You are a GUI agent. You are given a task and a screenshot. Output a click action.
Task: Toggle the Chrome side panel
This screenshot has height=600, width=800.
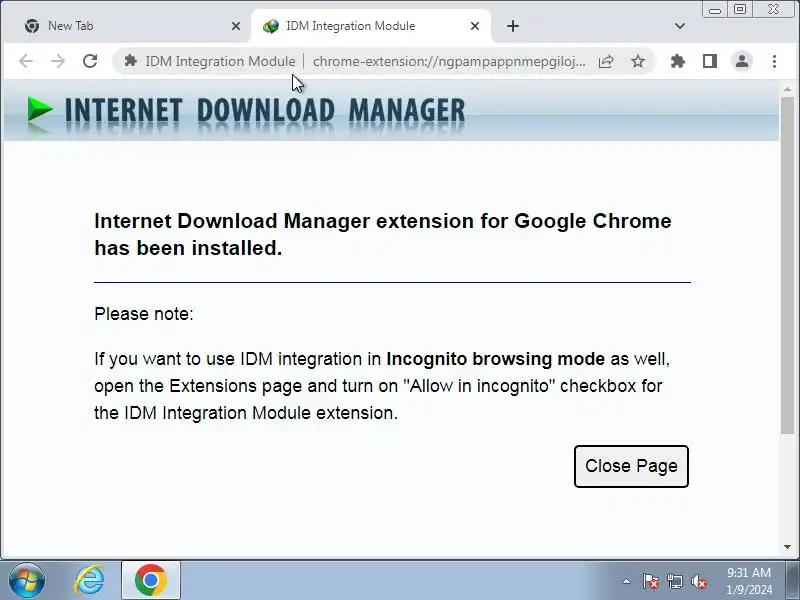point(710,61)
